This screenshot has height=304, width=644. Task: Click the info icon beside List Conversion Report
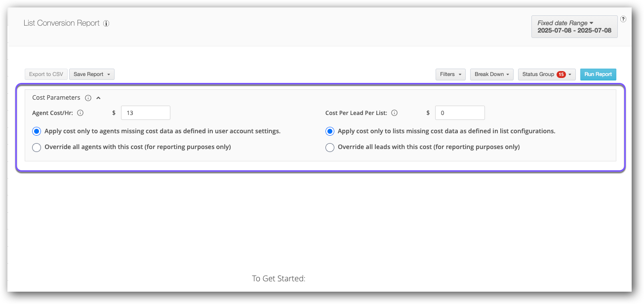point(106,23)
